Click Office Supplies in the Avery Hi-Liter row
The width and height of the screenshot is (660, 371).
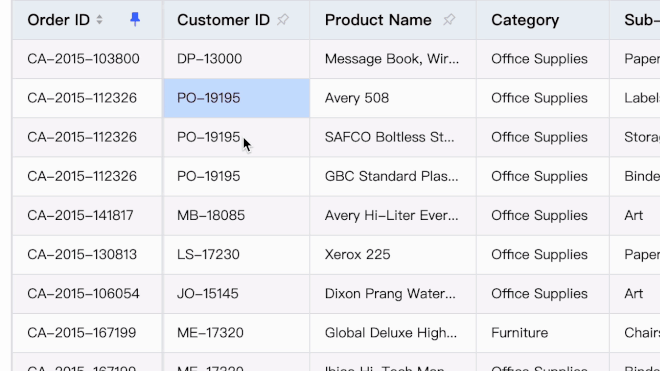[543, 216]
